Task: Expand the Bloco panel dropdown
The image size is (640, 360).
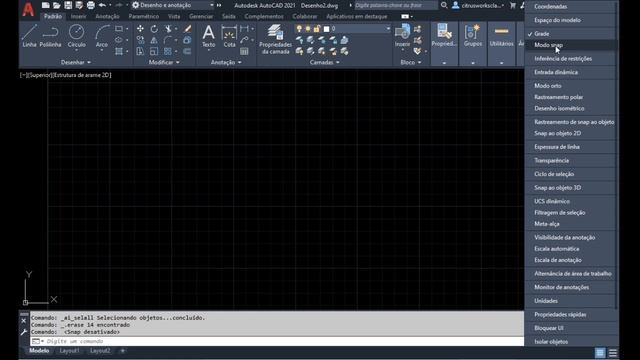Action: click(x=411, y=62)
